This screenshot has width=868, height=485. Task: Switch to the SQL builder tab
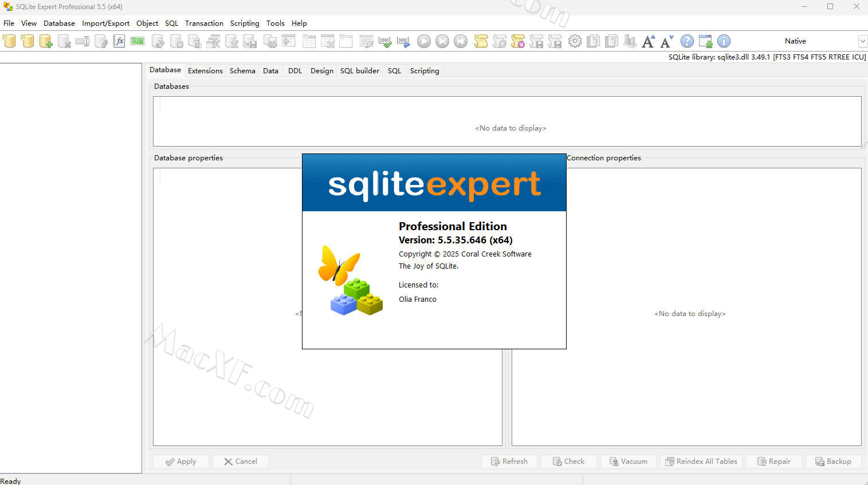[x=359, y=71]
